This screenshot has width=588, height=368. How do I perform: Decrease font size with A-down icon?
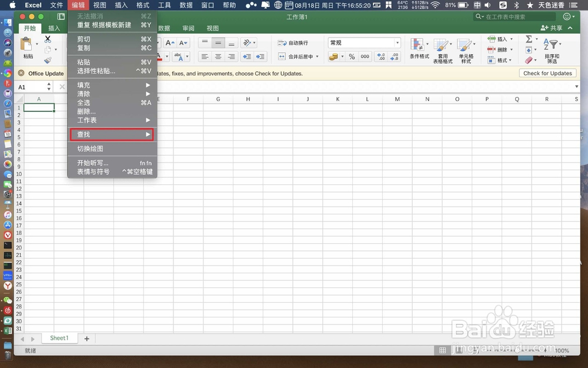click(183, 43)
